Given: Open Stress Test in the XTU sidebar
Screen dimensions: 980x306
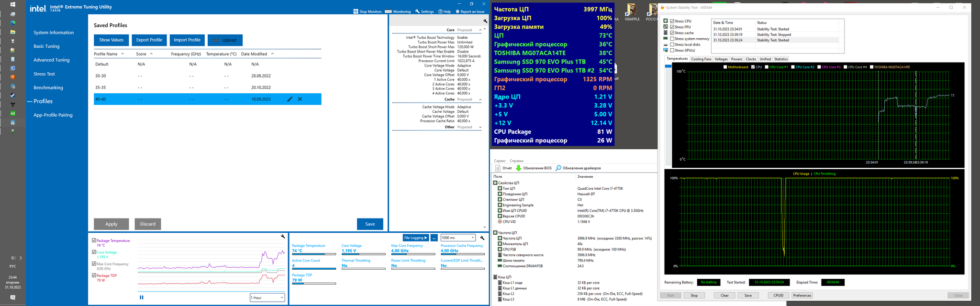Looking at the screenshot, I should click(x=44, y=74).
